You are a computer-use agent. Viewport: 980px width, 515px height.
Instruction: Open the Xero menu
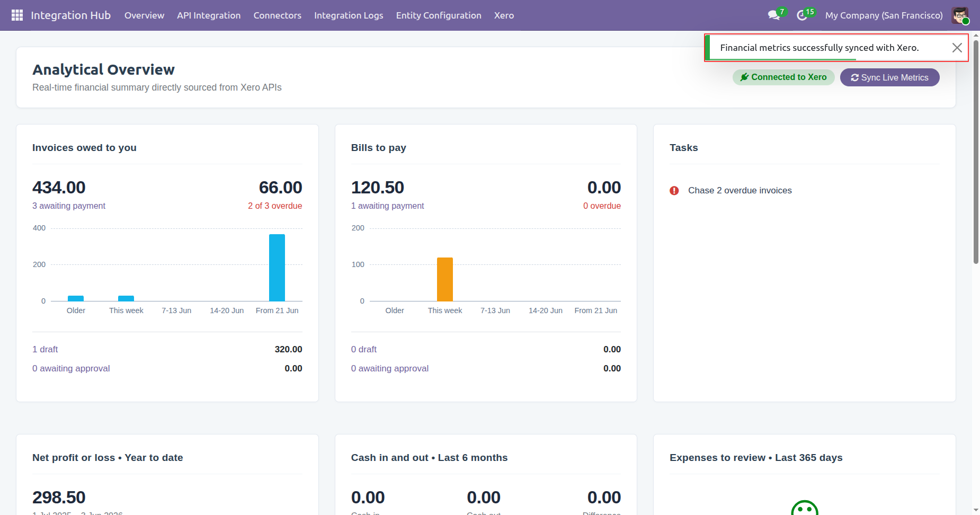coord(504,15)
